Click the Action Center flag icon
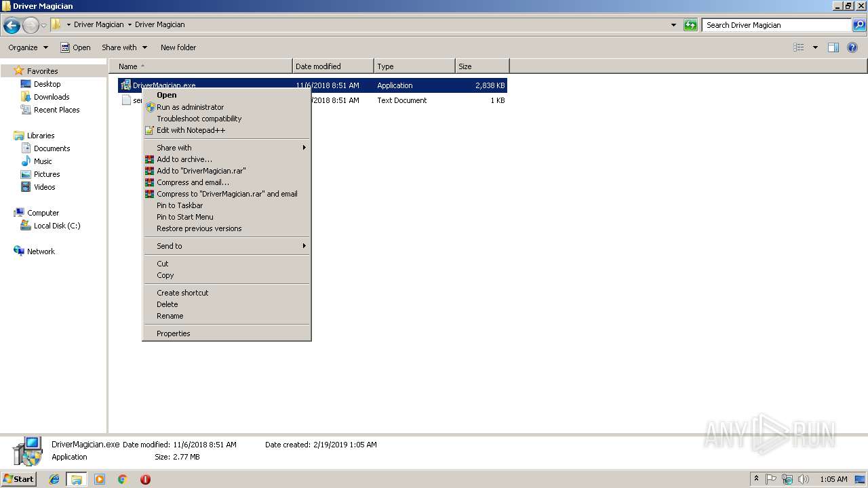 [x=771, y=479]
